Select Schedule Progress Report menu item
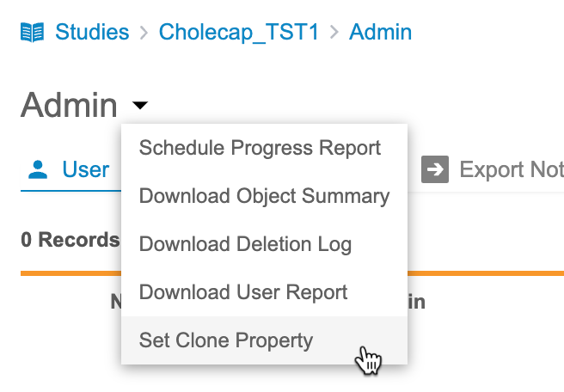The width and height of the screenshot is (564, 392). point(260,148)
